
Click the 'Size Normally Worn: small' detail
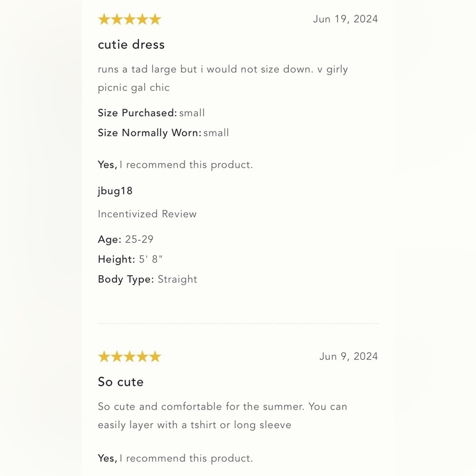(x=163, y=133)
